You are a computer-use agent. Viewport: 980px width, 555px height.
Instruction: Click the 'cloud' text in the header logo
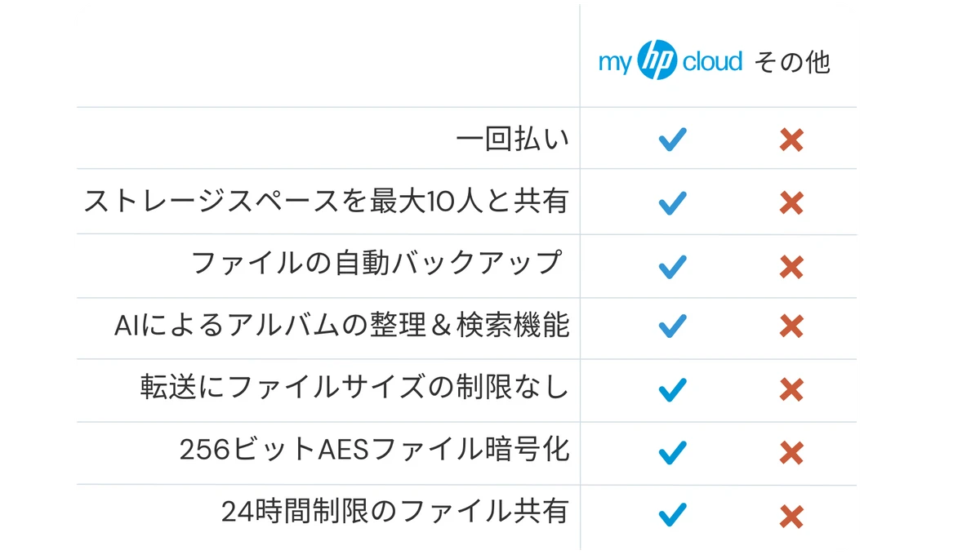click(x=712, y=61)
